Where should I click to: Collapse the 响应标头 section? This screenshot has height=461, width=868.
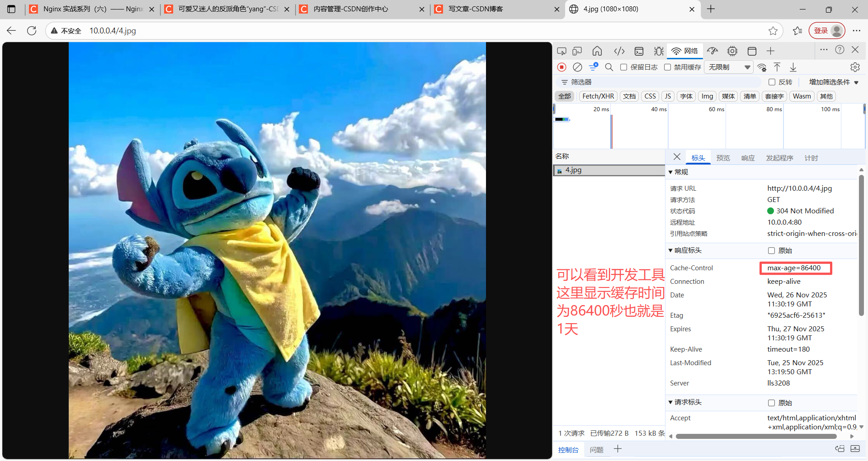point(671,250)
